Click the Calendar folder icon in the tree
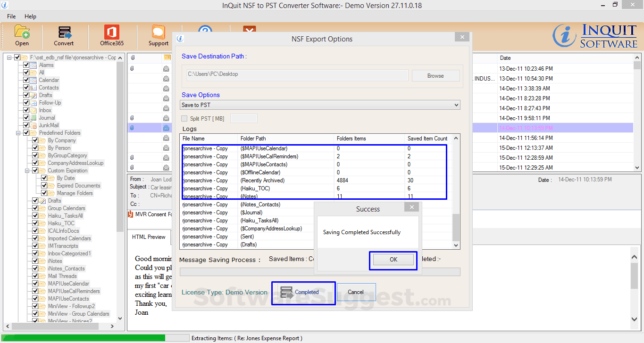The width and height of the screenshot is (644, 343). [33, 80]
